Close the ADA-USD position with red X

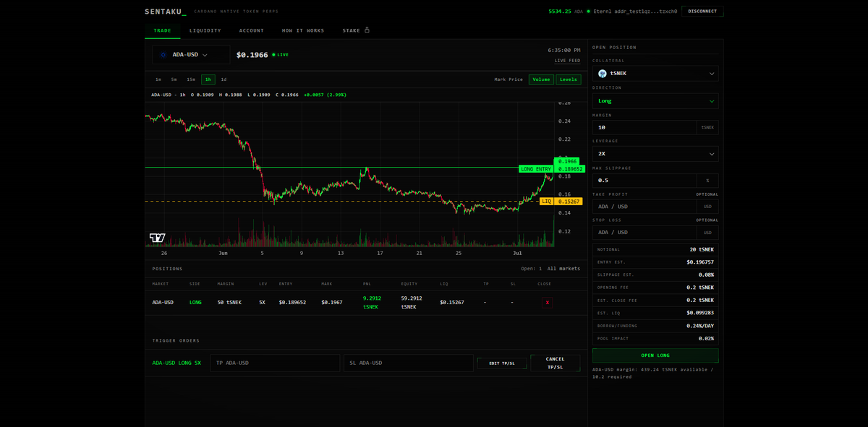[547, 303]
